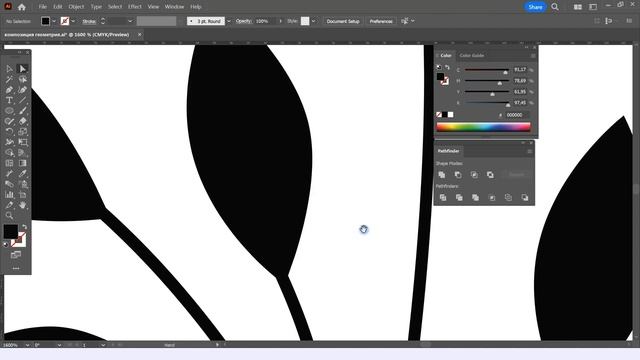Select the Column Graph tool
Viewport: 640px width, 360px height.
coord(9,195)
